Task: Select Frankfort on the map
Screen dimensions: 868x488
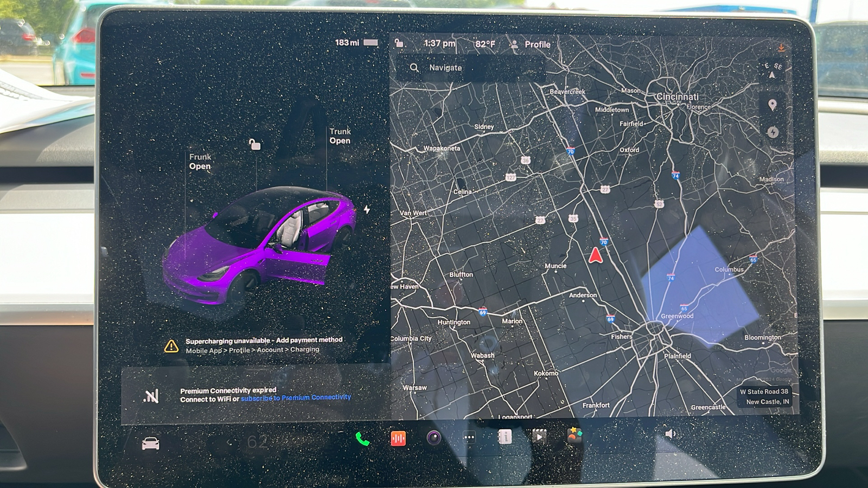Action: (x=596, y=405)
